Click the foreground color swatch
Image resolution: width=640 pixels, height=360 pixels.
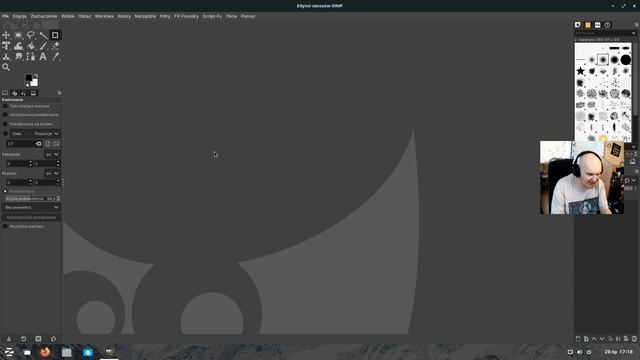coord(28,78)
